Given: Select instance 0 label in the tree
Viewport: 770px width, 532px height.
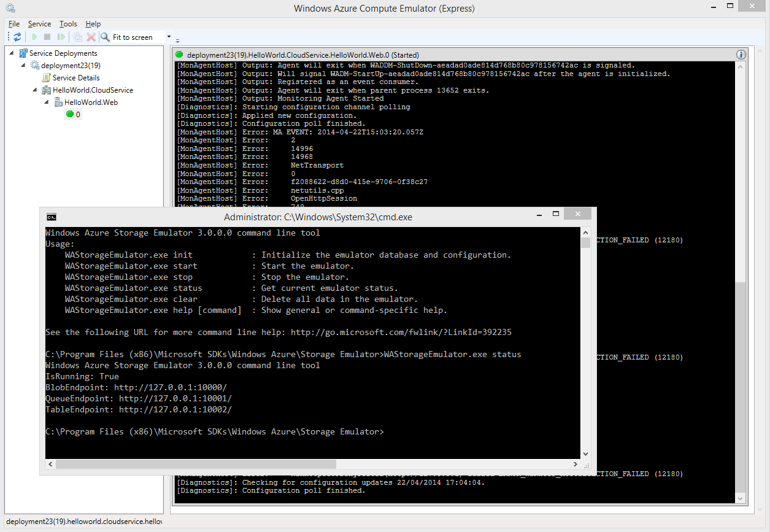Looking at the screenshot, I should (78, 115).
